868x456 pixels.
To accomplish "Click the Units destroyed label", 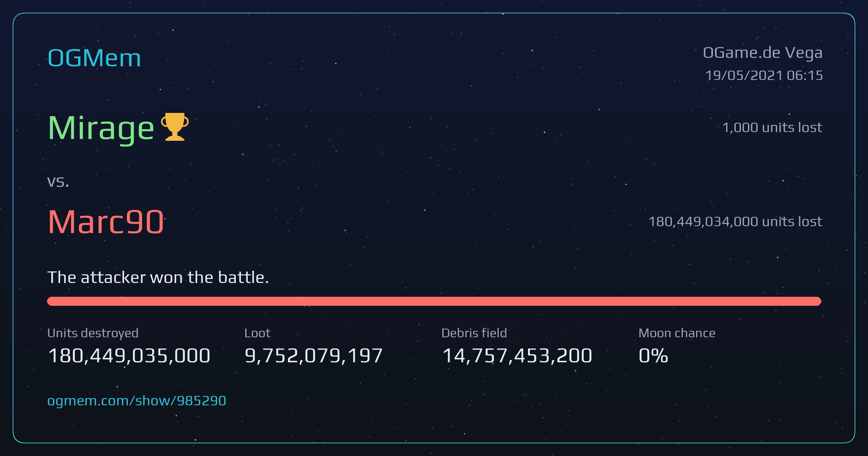I will [93, 333].
